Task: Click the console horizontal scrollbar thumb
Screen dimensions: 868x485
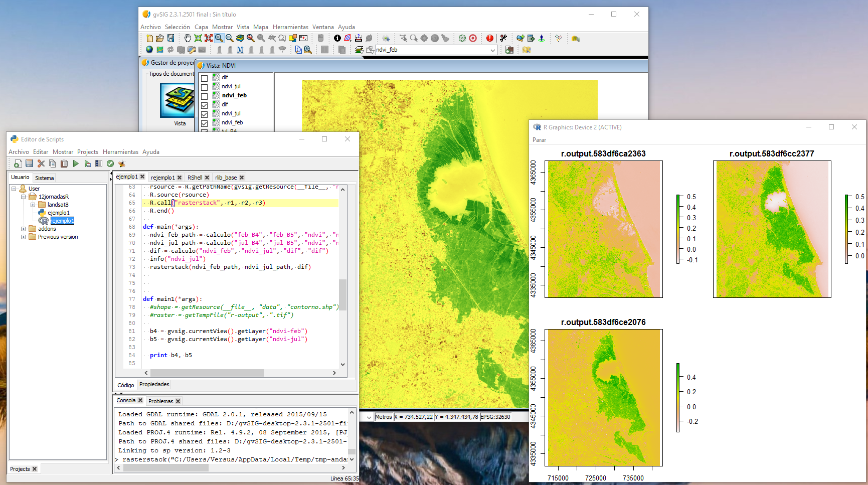Action: click(166, 467)
